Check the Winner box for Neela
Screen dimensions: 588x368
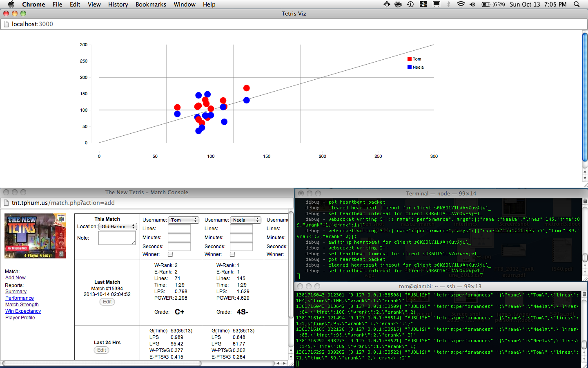232,254
